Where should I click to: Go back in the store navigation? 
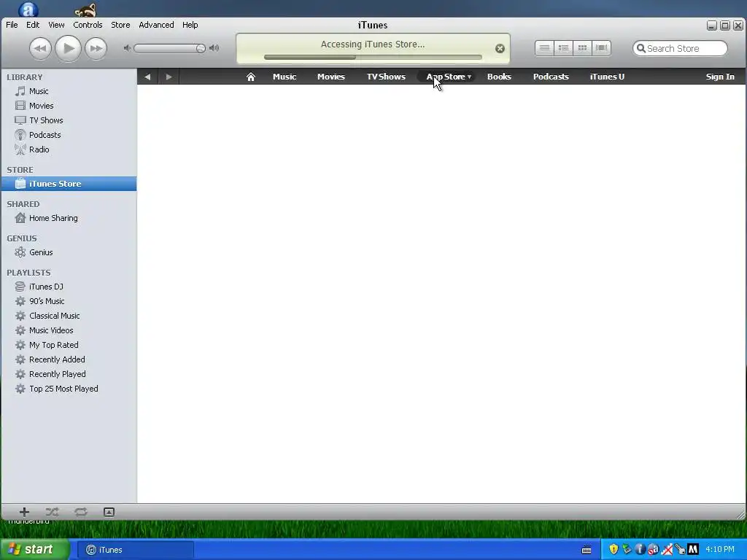coord(147,77)
